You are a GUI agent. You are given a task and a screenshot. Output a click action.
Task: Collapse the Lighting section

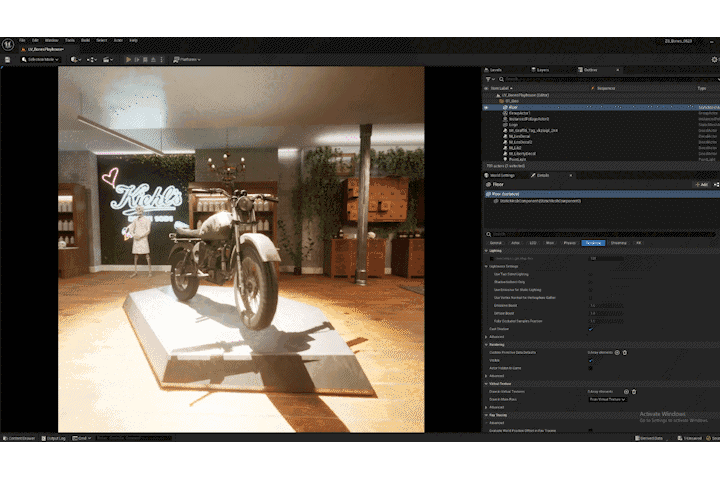pos(486,251)
